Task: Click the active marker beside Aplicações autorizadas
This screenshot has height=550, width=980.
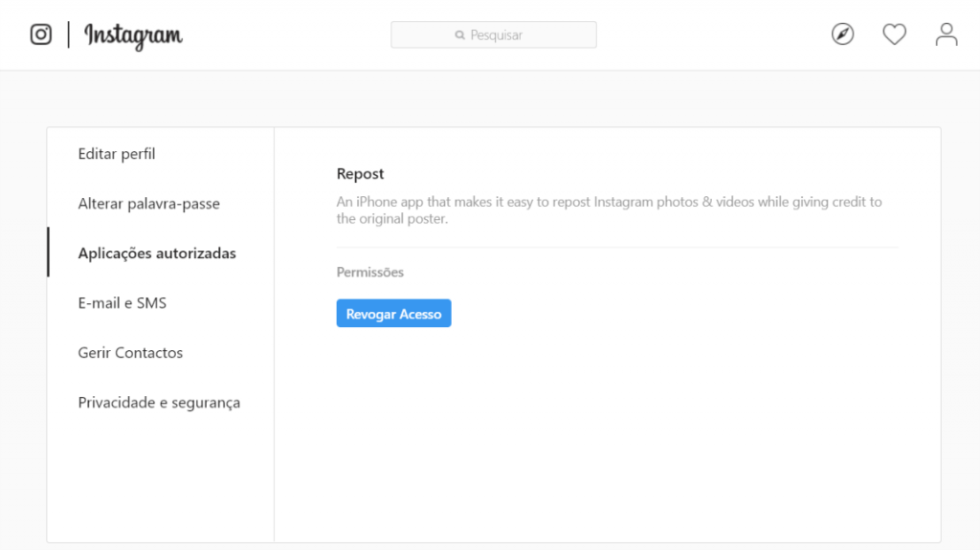Action: [x=48, y=253]
